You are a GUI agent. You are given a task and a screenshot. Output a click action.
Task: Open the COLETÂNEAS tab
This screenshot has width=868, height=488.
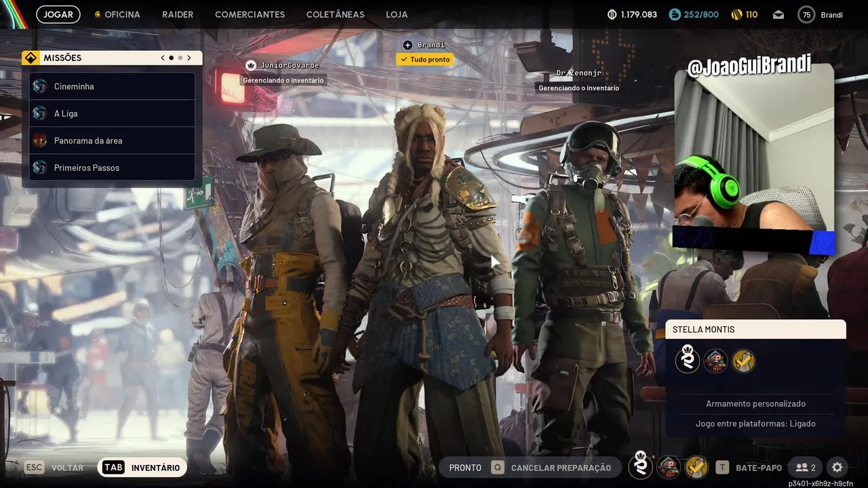click(335, 14)
